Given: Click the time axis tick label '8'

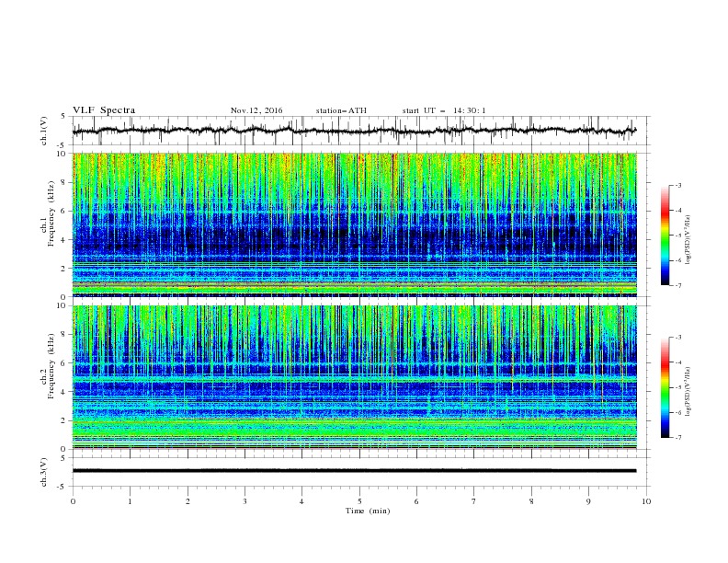Looking at the screenshot, I should coord(531,501).
